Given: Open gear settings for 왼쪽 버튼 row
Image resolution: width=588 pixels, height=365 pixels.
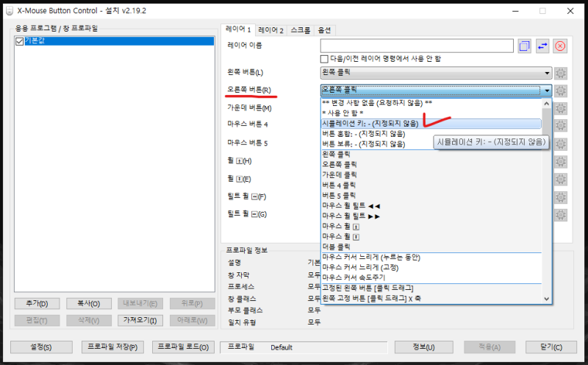Looking at the screenshot, I should coord(561,74).
